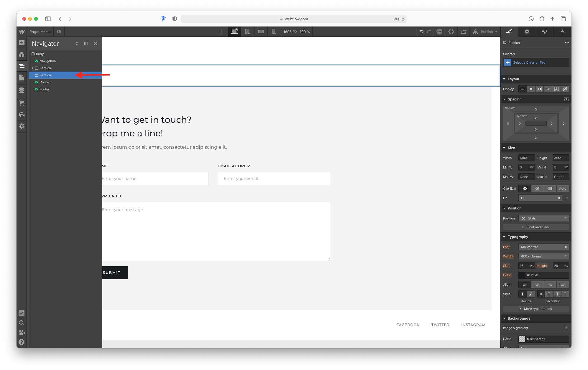Open the Add Elements panel

[x=22, y=43]
